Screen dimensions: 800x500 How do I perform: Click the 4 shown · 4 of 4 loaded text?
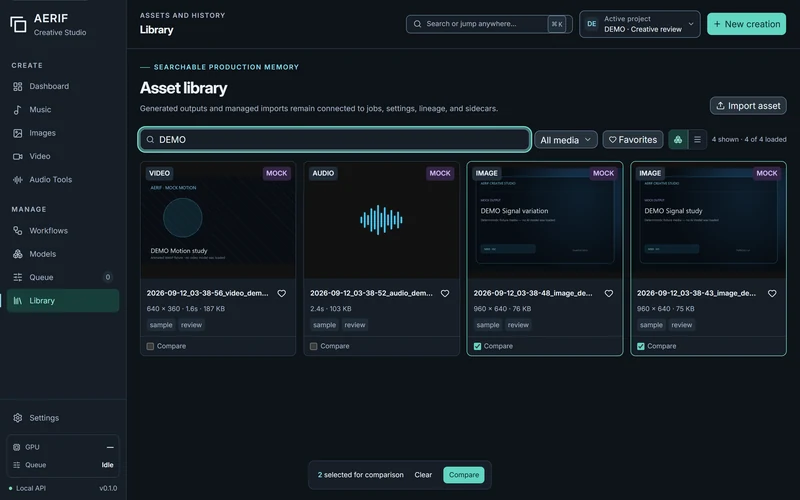click(x=749, y=139)
